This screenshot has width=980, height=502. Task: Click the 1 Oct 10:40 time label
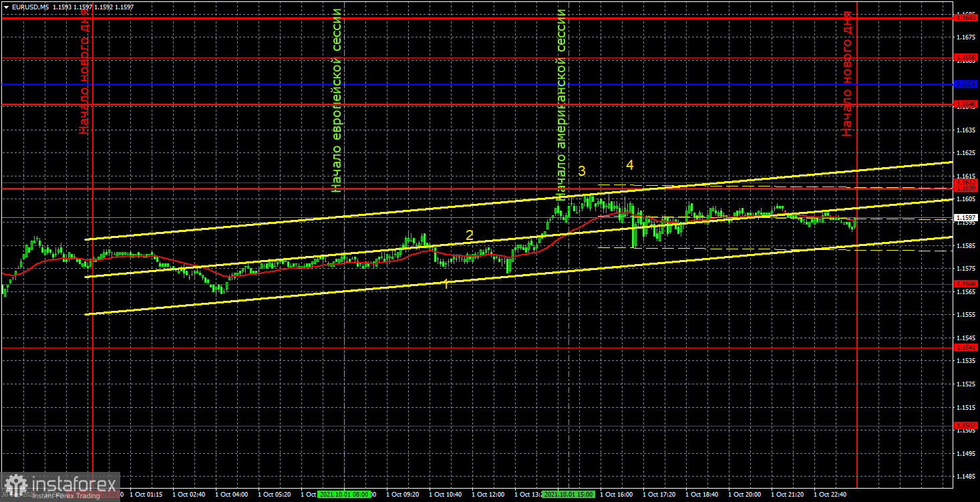coord(446,495)
